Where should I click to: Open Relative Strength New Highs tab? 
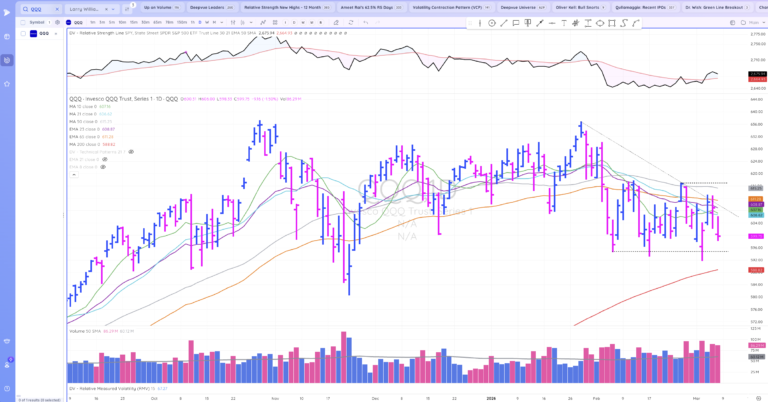[288, 8]
